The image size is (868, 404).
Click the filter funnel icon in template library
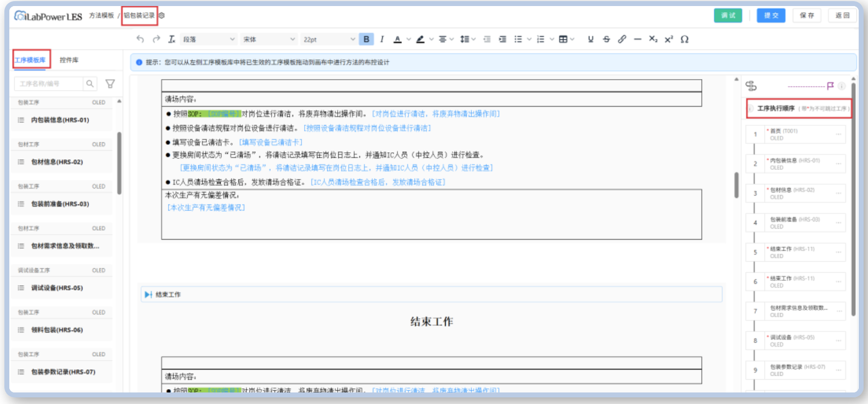pos(110,84)
